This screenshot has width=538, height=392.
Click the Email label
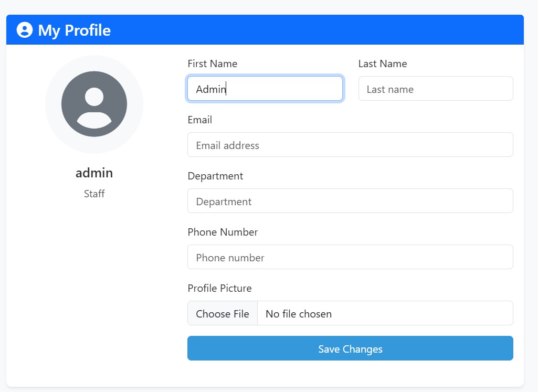(x=199, y=120)
